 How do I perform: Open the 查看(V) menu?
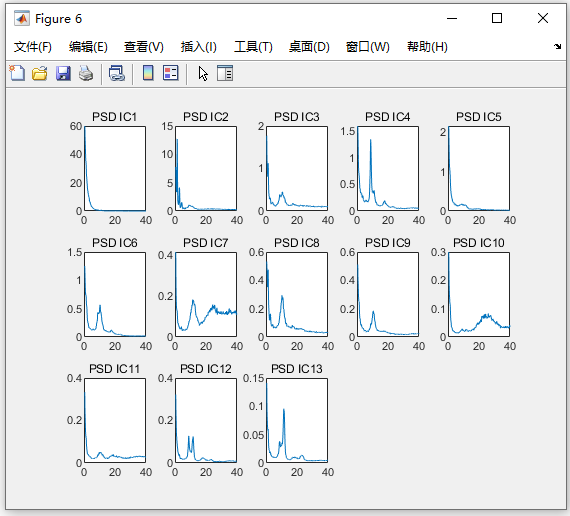tap(144, 47)
